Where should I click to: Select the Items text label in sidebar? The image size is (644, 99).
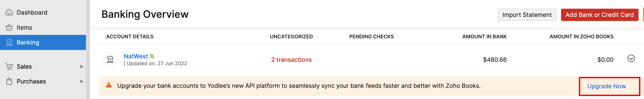[x=24, y=27]
